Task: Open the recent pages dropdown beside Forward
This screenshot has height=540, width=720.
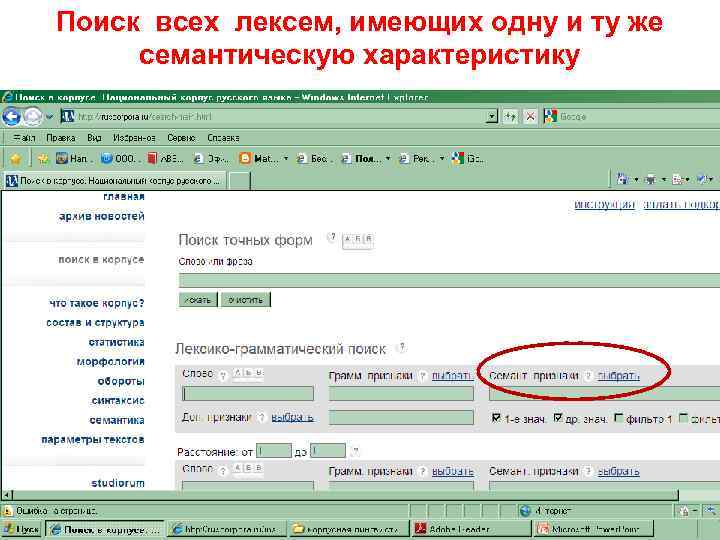Action: 50,117
